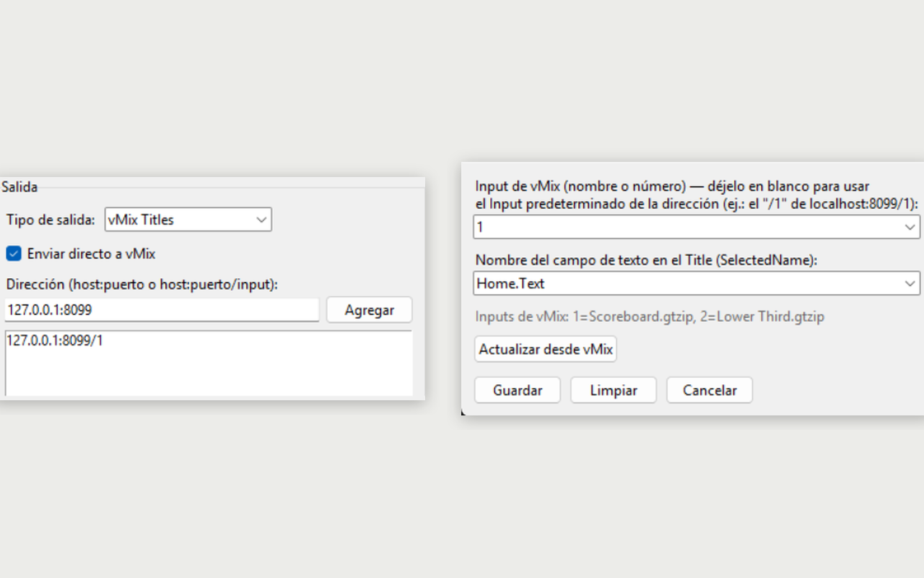Click the Agregar button
Viewport: 924px width, 578px height.
click(369, 310)
